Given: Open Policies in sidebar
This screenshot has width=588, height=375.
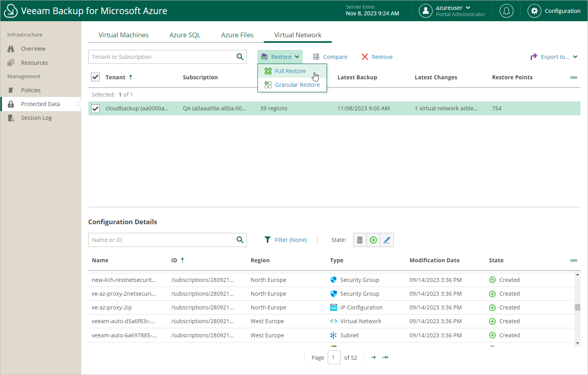Looking at the screenshot, I should (41, 90).
